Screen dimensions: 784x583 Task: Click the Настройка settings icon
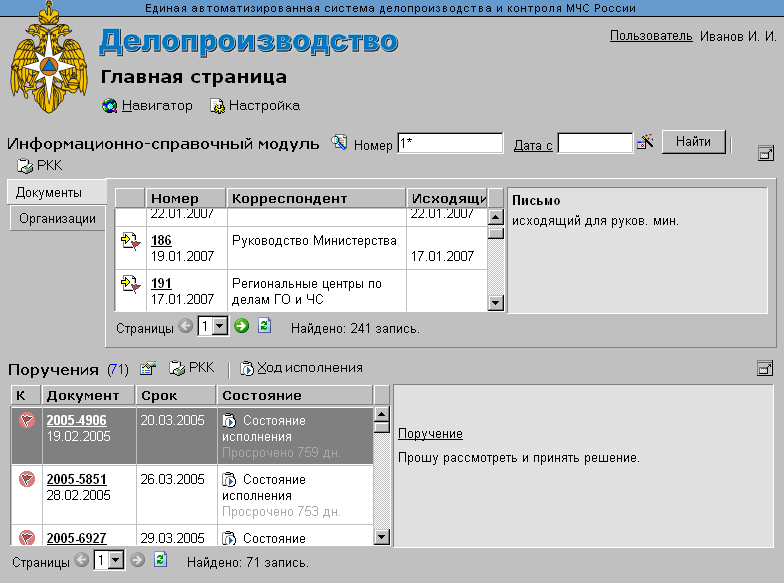pos(218,106)
